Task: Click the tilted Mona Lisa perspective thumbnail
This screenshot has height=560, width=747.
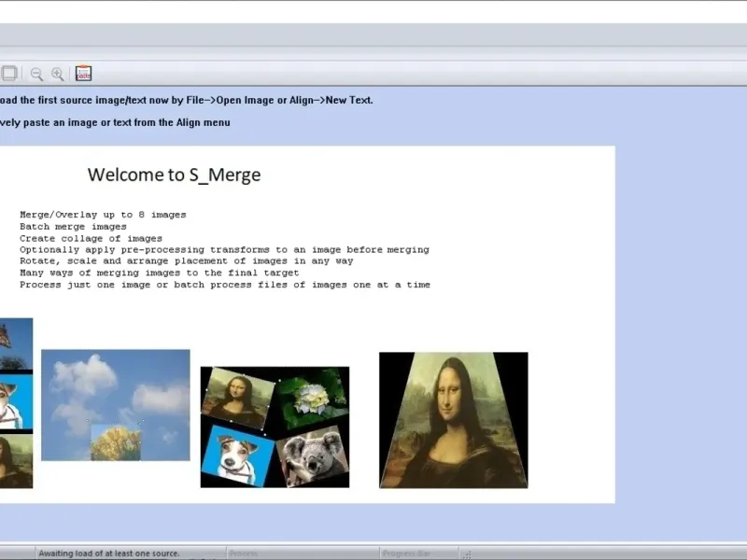Action: pyautogui.click(x=454, y=420)
